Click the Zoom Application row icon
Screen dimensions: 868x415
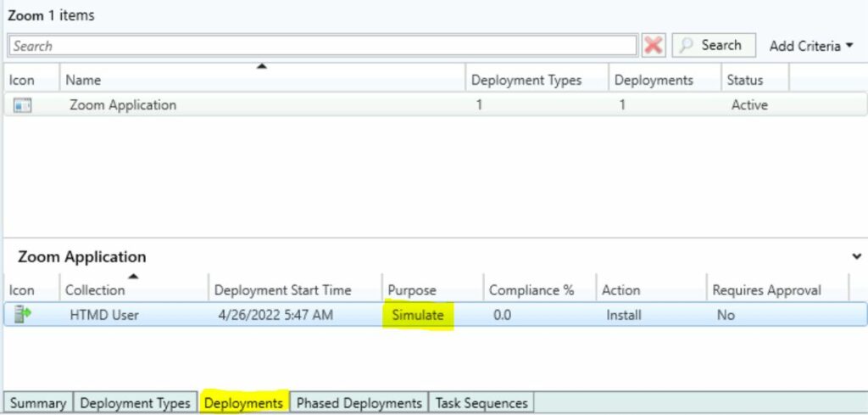pos(23,105)
